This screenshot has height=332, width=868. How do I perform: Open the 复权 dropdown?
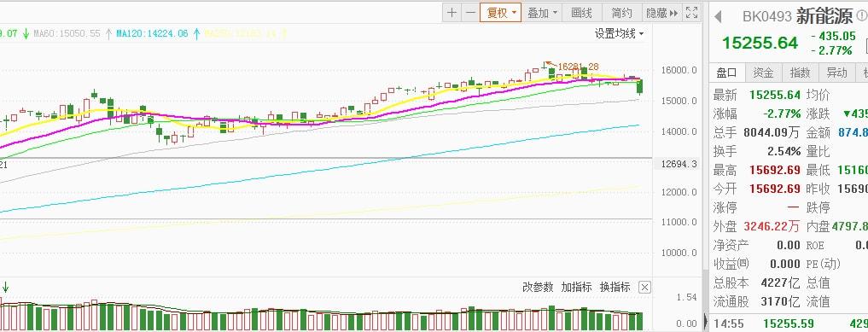500,13
